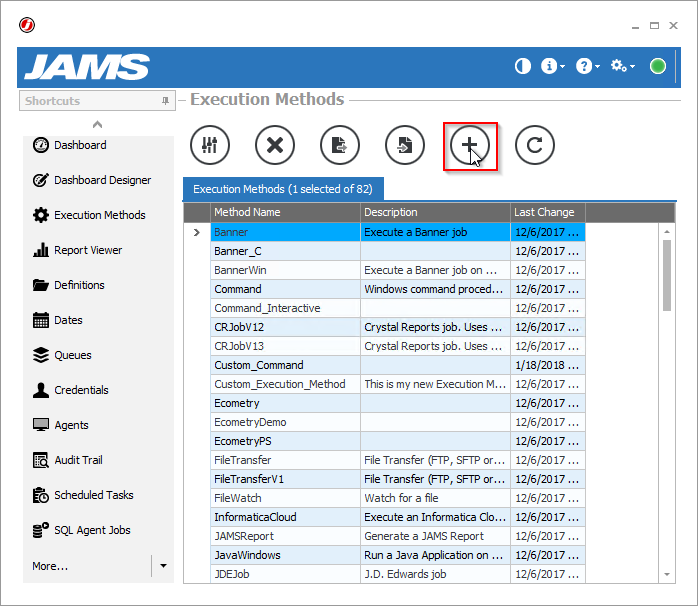Select the Ecometry method row
Viewport: 698px width, 606px height.
pyautogui.click(x=398, y=403)
